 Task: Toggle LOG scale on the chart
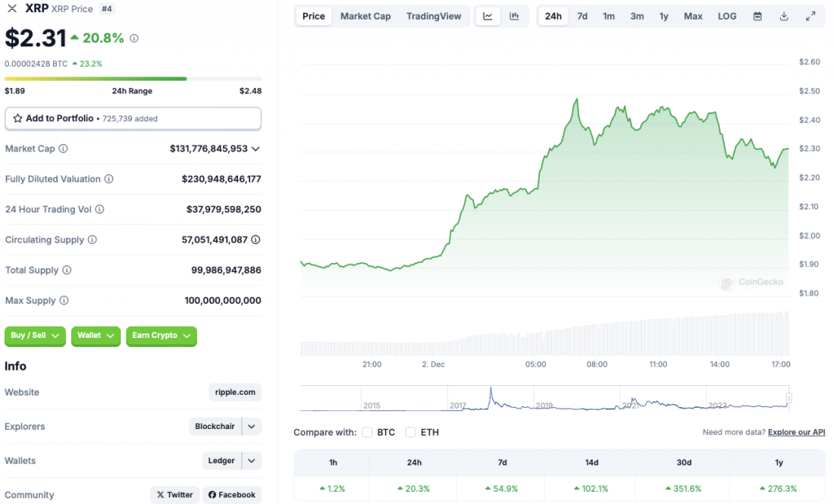pyautogui.click(x=727, y=16)
